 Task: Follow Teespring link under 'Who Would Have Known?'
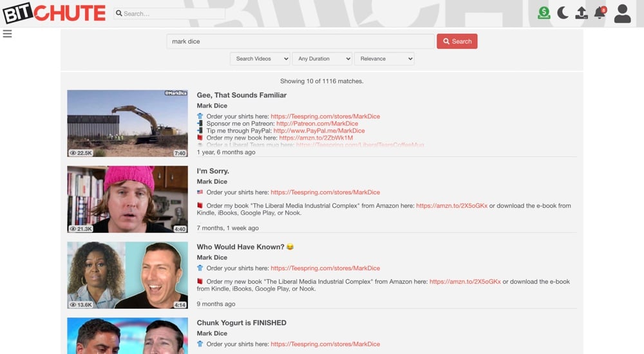325,268
